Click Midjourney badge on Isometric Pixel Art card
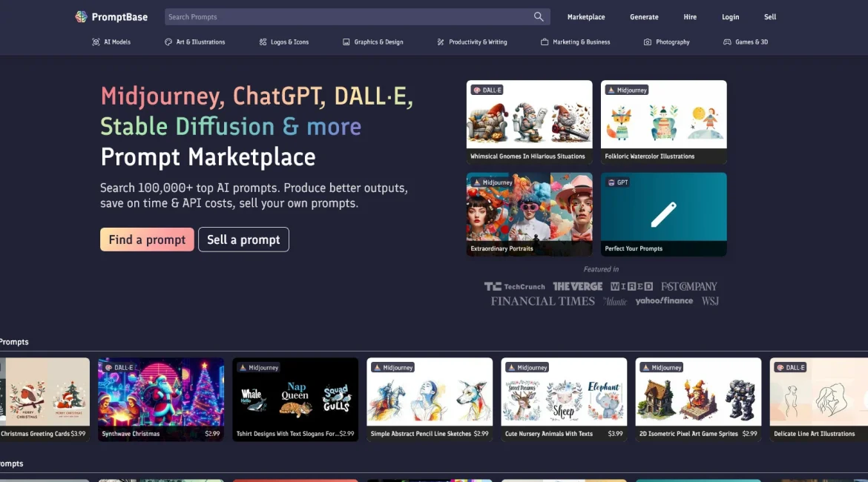The image size is (868, 482). (x=662, y=368)
